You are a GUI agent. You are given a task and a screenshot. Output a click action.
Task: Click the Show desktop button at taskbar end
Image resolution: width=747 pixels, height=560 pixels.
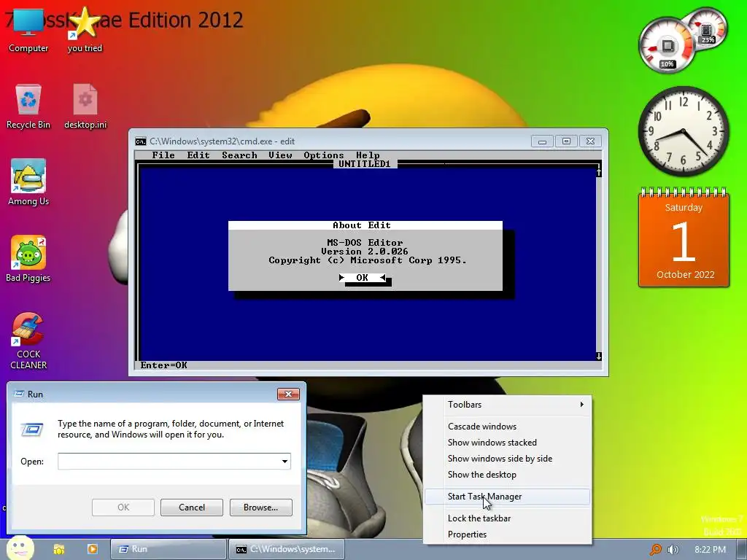741,550
